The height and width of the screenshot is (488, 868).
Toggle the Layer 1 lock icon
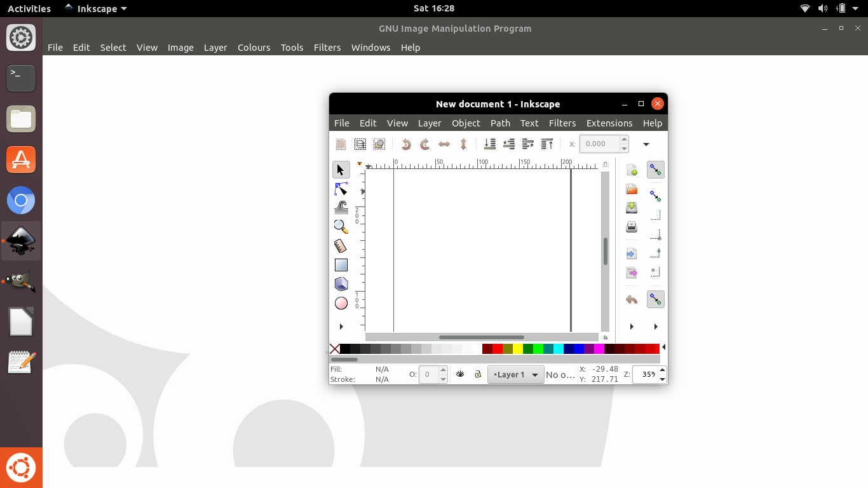pos(478,374)
